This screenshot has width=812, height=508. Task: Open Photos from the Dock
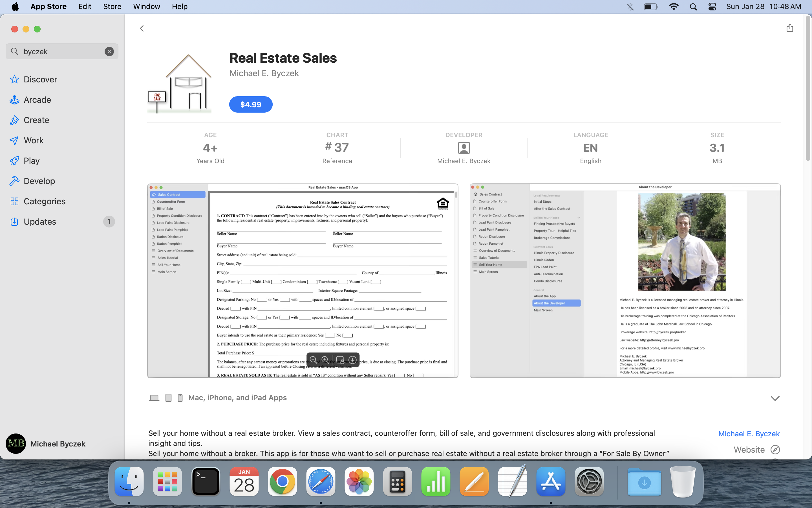coord(359,481)
